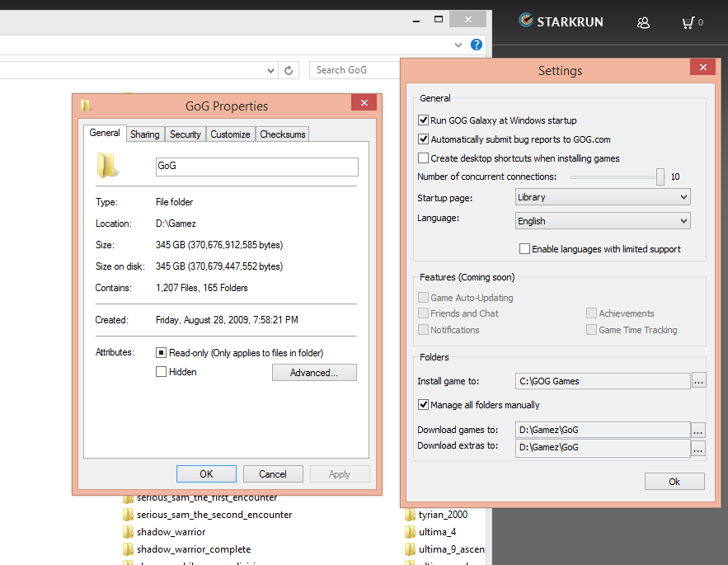The image size is (728, 565).
Task: Click the Download games to path field
Action: click(x=603, y=430)
